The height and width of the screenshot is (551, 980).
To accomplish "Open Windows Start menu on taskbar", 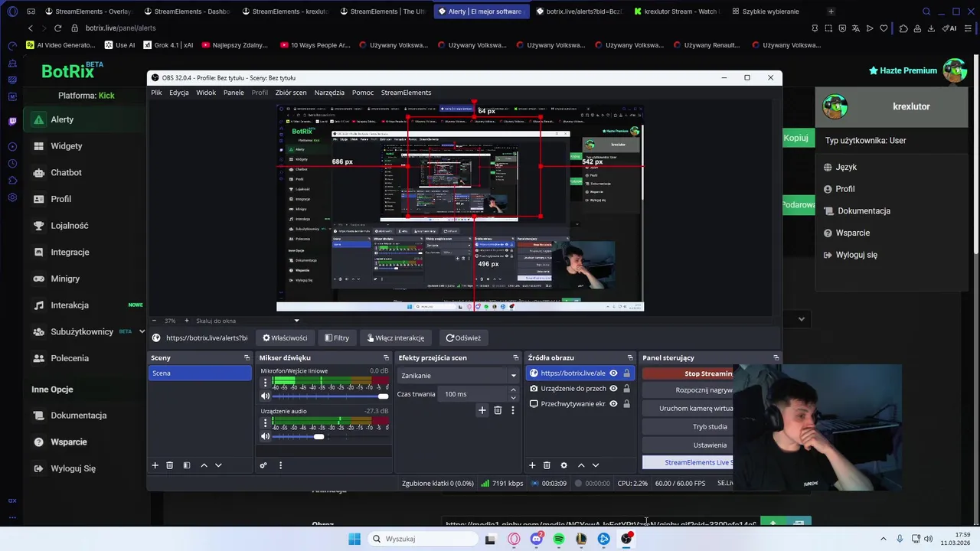I will [354, 539].
